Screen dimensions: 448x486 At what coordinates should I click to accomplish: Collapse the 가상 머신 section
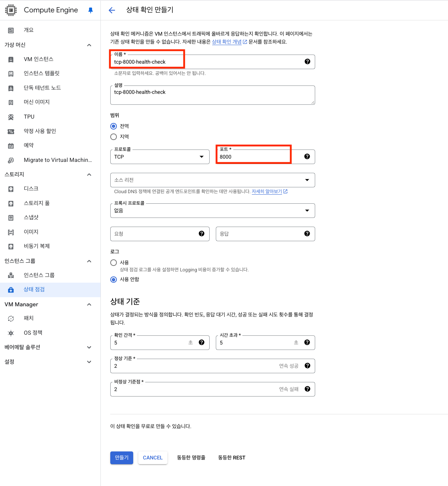coord(89,45)
